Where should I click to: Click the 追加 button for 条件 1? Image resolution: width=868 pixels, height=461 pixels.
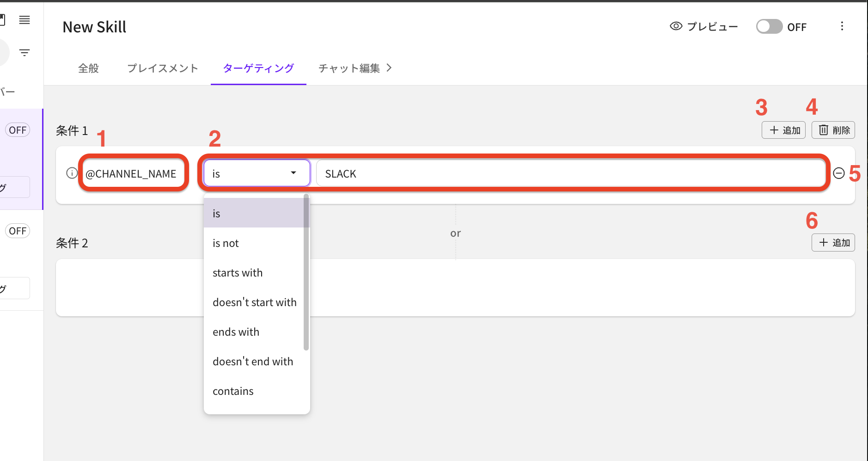click(x=783, y=130)
